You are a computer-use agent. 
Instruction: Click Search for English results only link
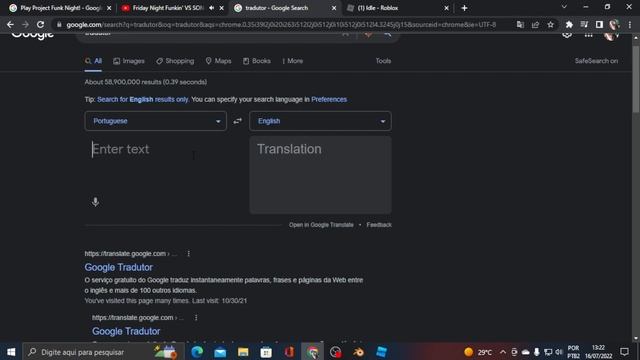(x=143, y=99)
